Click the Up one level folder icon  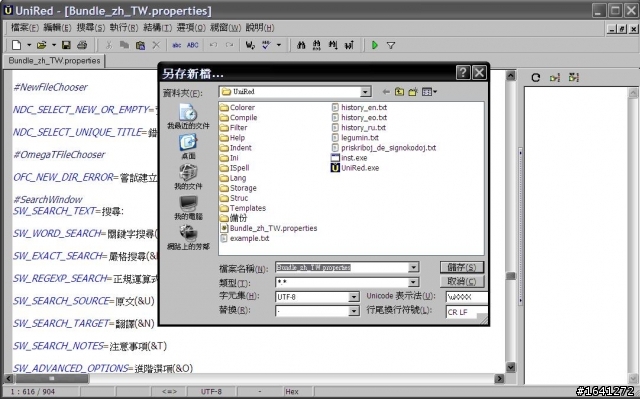(399, 92)
